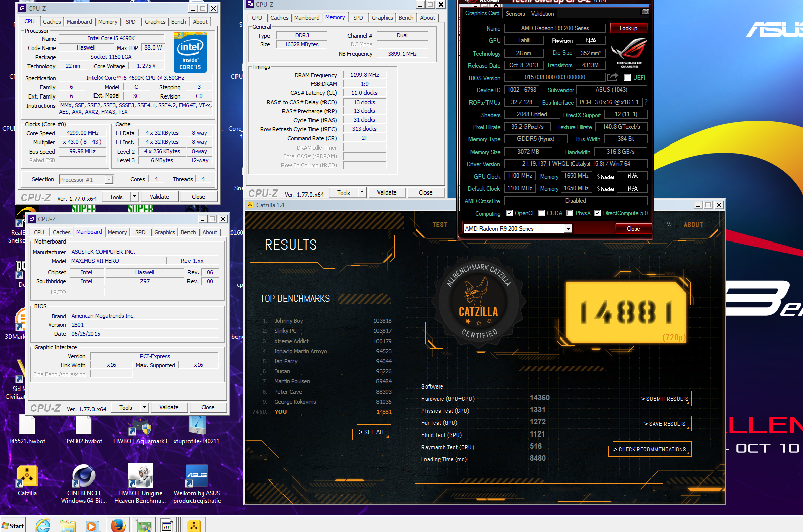803x532 pixels.
Task: Toggle DirectCompute 5.0 checkbox
Action: pyautogui.click(x=598, y=213)
